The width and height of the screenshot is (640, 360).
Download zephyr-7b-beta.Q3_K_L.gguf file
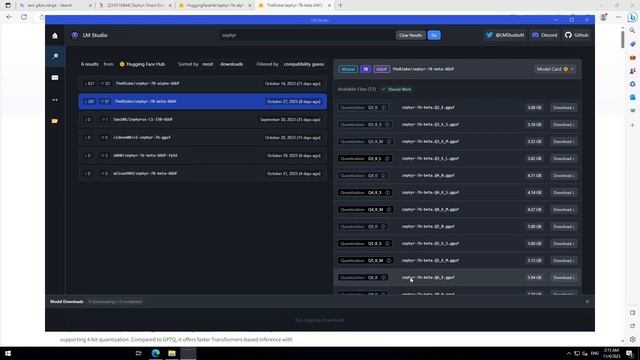(x=564, y=158)
